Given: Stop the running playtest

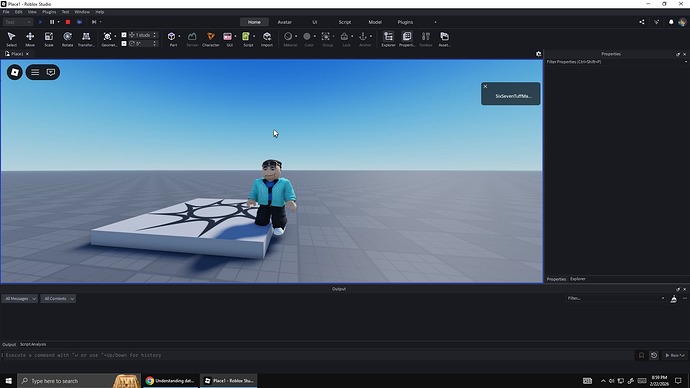Looking at the screenshot, I should click(68, 22).
